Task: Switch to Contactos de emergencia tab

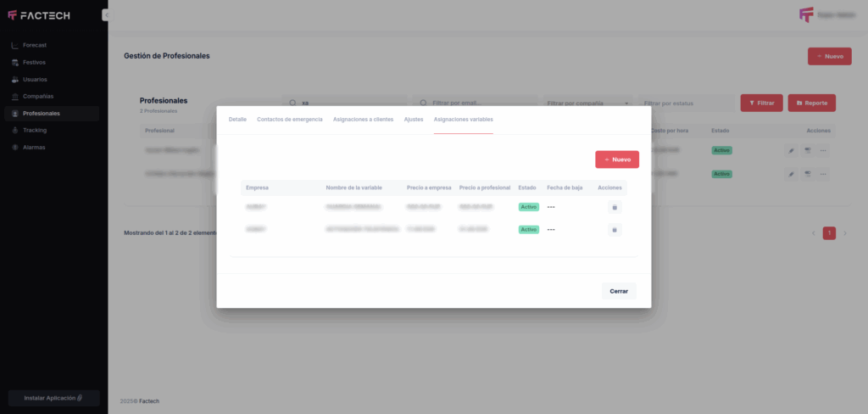Action: click(x=290, y=120)
